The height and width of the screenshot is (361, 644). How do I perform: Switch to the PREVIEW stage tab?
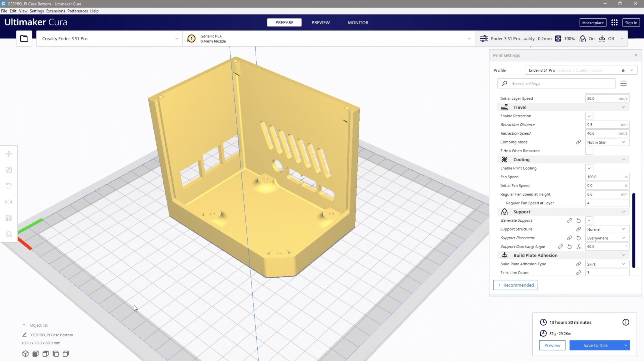pyautogui.click(x=320, y=23)
